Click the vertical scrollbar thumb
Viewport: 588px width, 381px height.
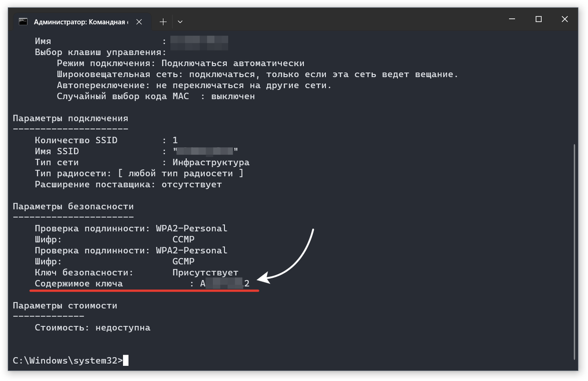(x=575, y=251)
